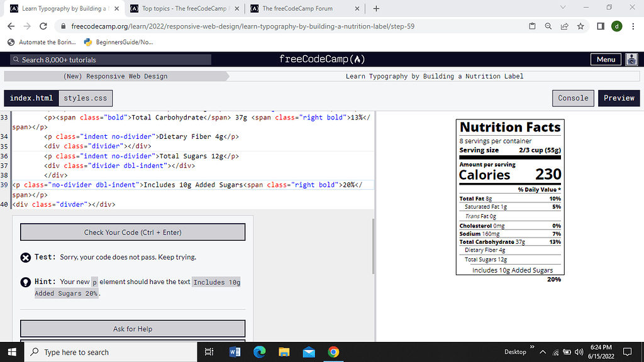Click the Chrome profile icon labeled d

pyautogui.click(x=616, y=26)
